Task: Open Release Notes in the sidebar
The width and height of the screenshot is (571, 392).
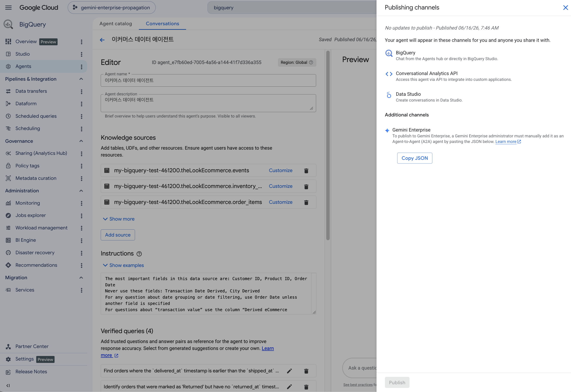Action: (31, 372)
